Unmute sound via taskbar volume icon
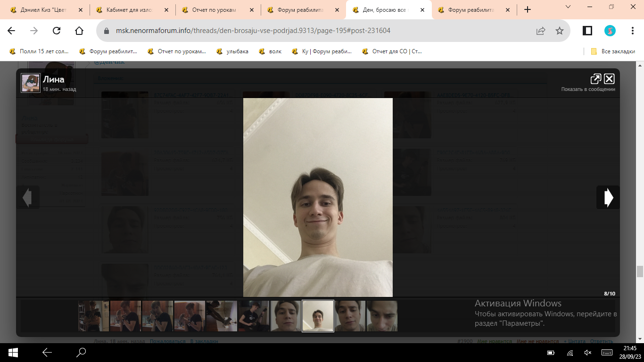The height and width of the screenshot is (362, 644). click(587, 353)
